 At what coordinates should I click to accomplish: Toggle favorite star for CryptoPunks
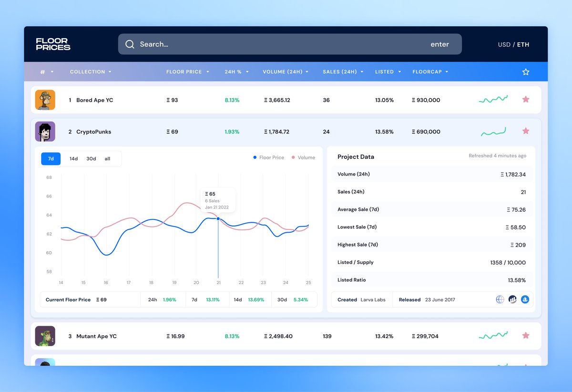click(526, 131)
